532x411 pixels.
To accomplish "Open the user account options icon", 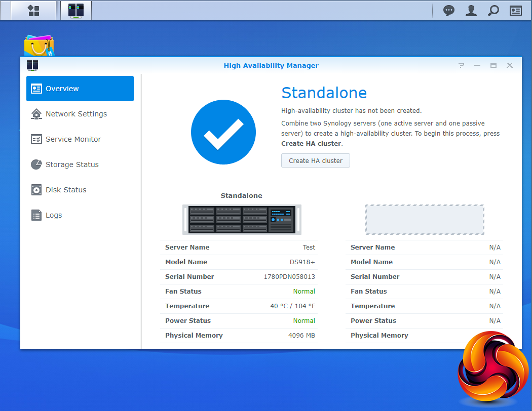I will tap(471, 11).
